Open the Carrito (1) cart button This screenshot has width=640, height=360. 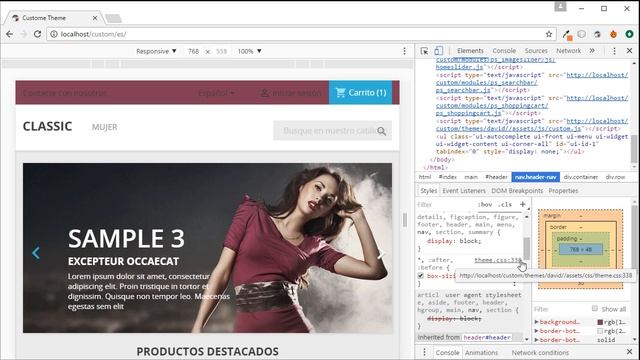(361, 93)
